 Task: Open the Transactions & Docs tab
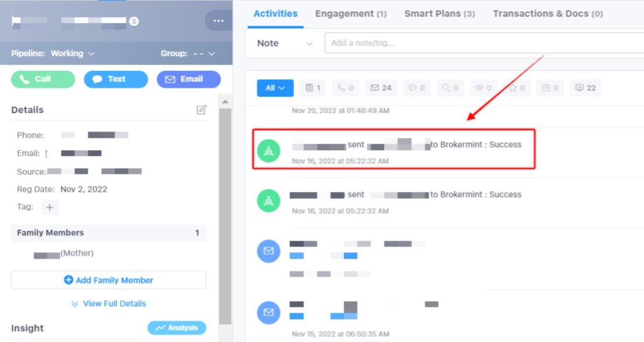(x=547, y=14)
